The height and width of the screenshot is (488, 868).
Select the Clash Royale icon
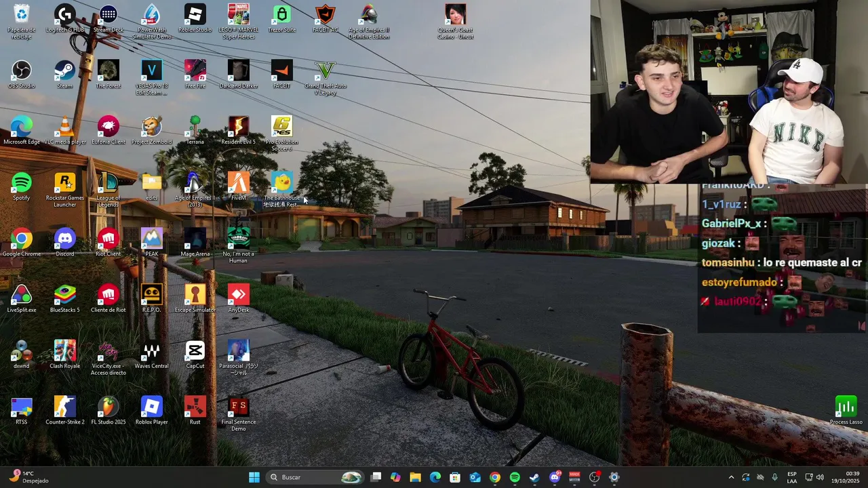(x=65, y=354)
